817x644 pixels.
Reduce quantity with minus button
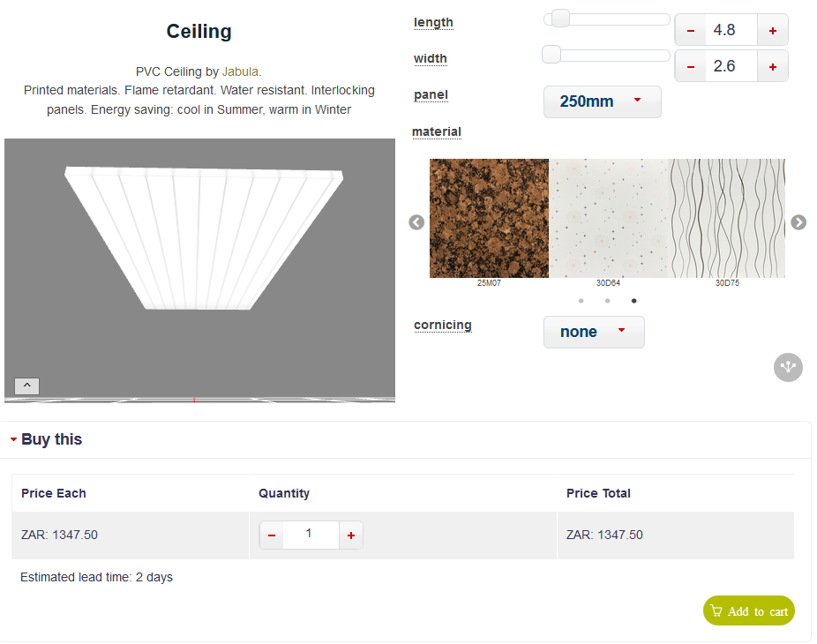(272, 535)
